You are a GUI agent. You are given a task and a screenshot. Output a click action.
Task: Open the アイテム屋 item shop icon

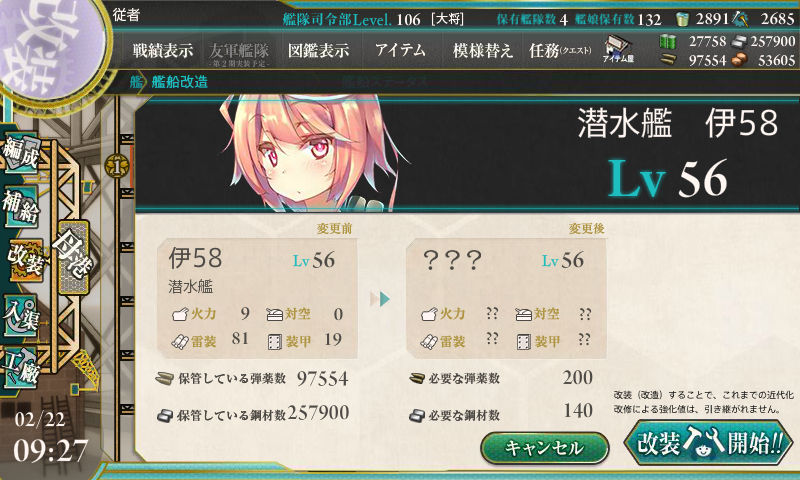[x=618, y=49]
